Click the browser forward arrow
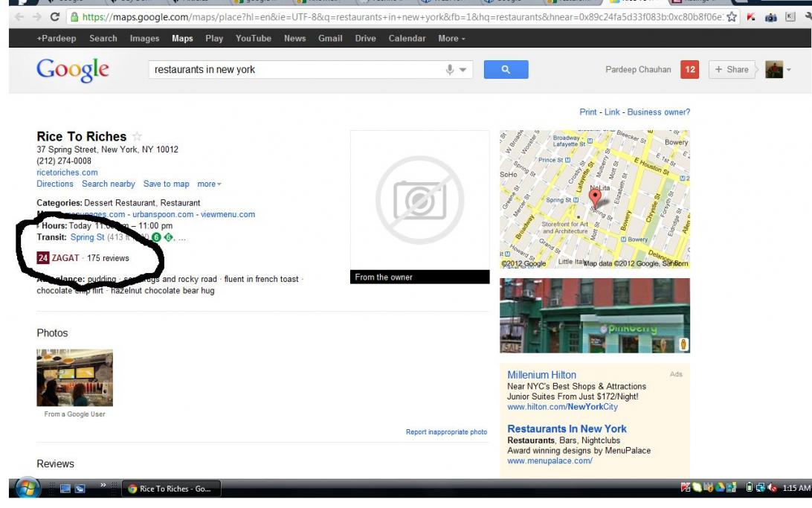The width and height of the screenshot is (812, 508). (36, 17)
